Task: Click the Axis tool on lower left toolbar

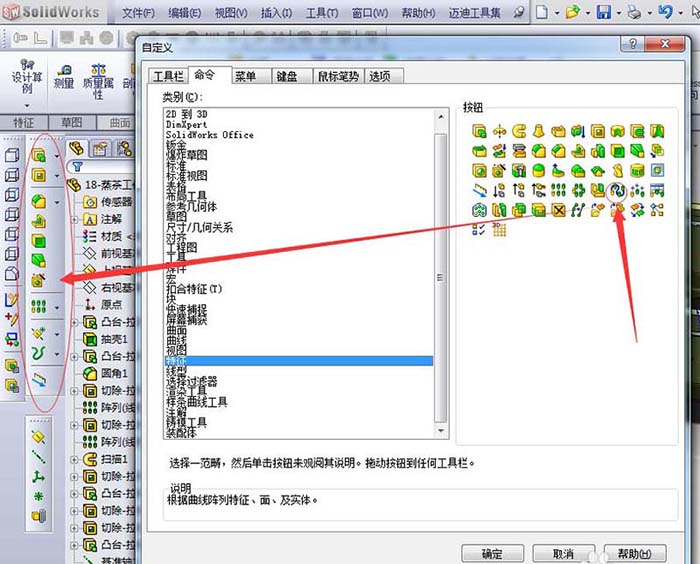Action: [39, 456]
